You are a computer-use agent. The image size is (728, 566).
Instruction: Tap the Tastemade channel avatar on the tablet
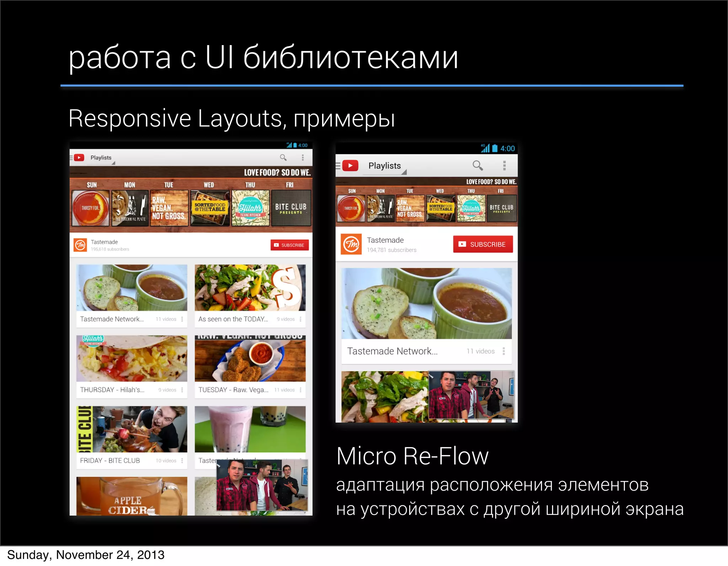(80, 245)
